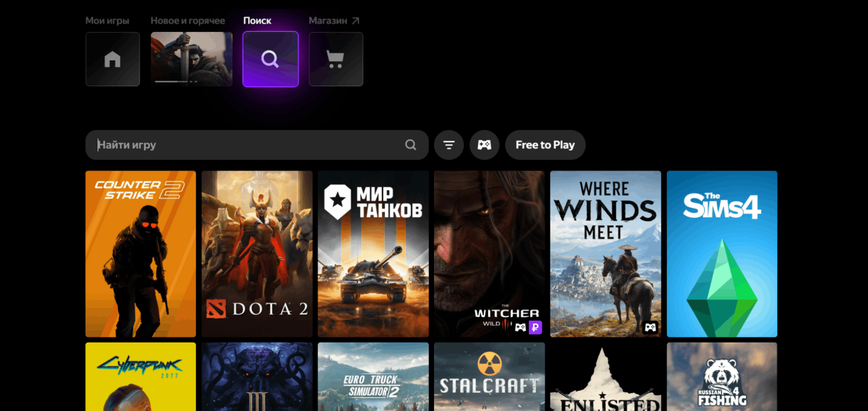Open The Witcher Wild Hunt card

pos(489,254)
